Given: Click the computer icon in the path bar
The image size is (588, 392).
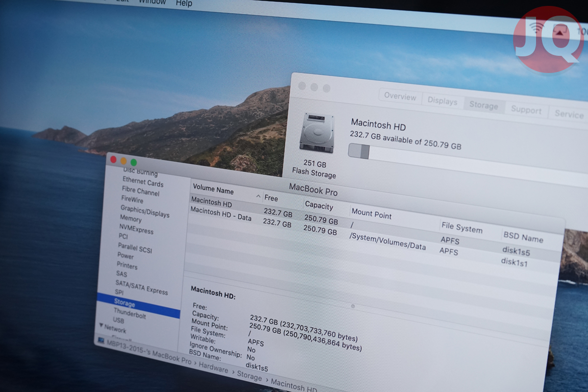Looking at the screenshot, I should tap(100, 341).
